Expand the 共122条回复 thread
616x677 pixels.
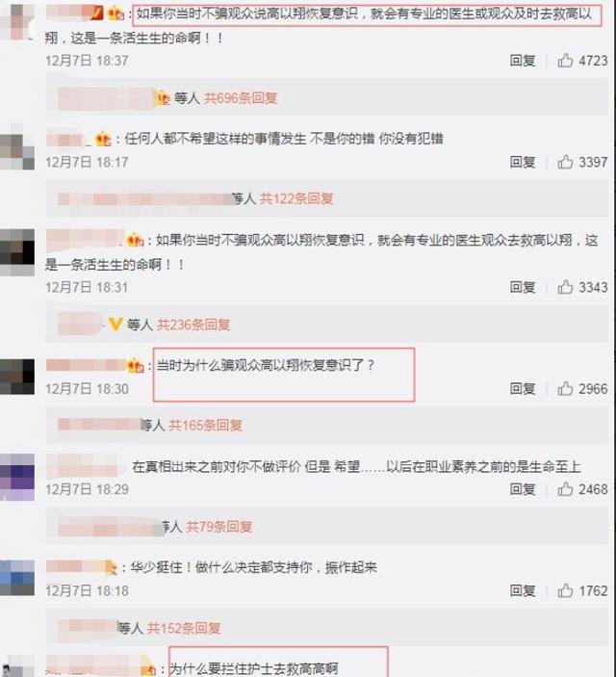point(296,198)
